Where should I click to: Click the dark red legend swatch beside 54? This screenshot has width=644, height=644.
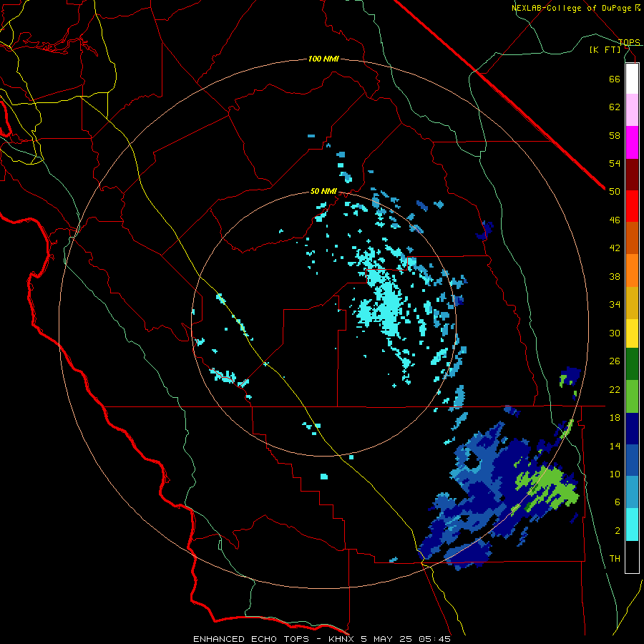[632, 175]
